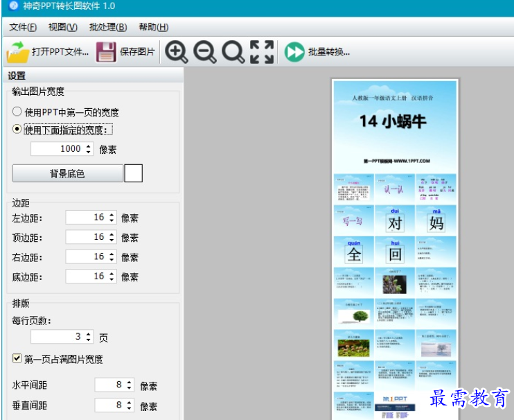Click the app logo in the title bar
The height and width of the screenshot is (420, 514).
coord(13,6)
